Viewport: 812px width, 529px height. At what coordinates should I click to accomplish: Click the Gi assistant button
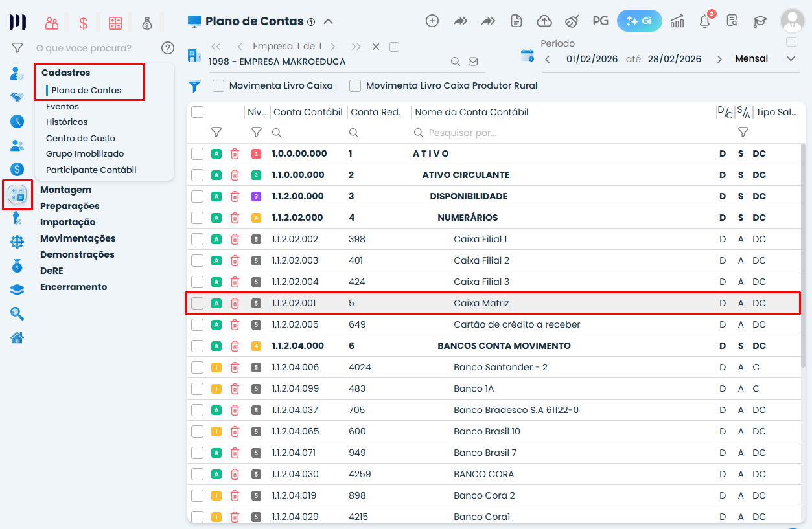(x=640, y=21)
